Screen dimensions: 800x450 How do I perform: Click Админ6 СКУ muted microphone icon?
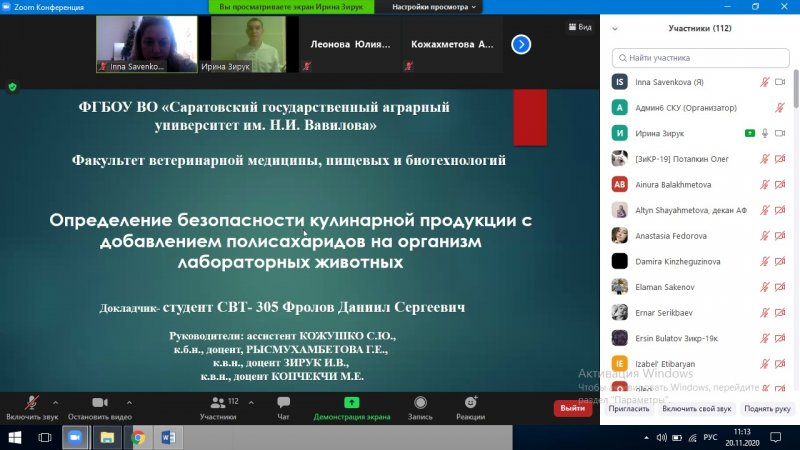point(780,108)
